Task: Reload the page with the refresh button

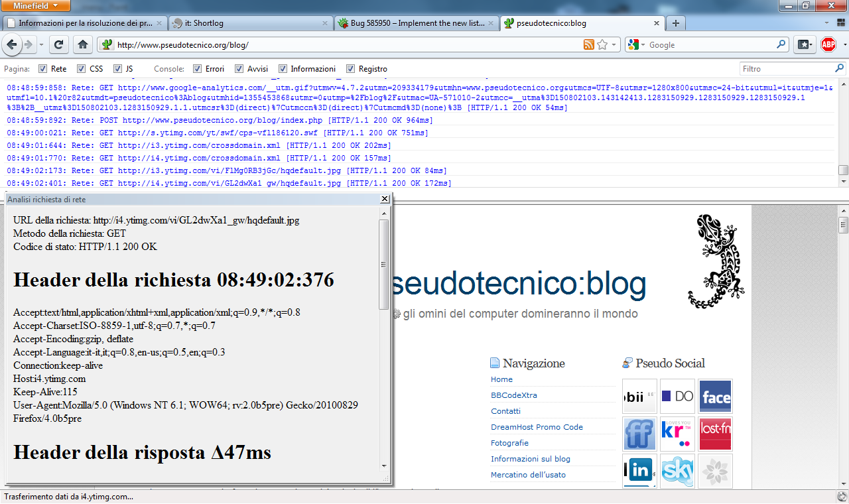Action: pos(58,44)
